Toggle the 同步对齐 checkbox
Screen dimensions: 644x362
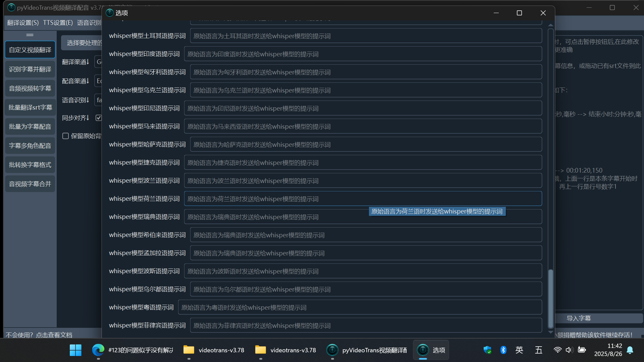point(99,118)
